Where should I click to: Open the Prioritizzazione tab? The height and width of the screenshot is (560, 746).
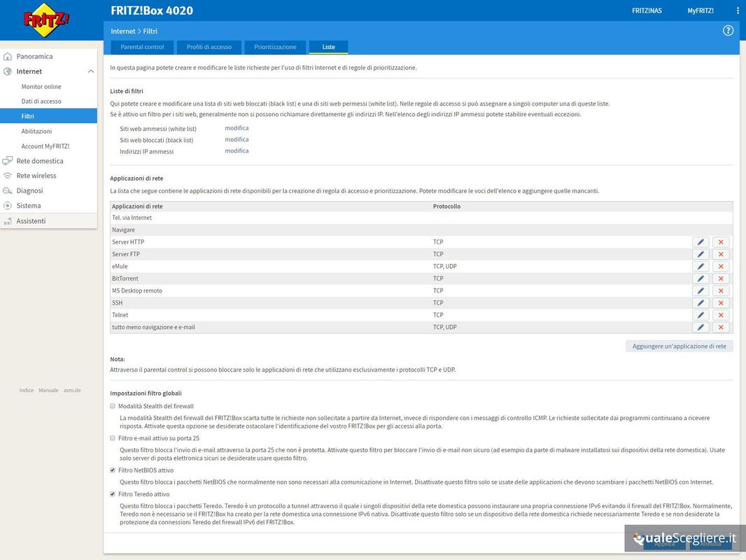275,47
